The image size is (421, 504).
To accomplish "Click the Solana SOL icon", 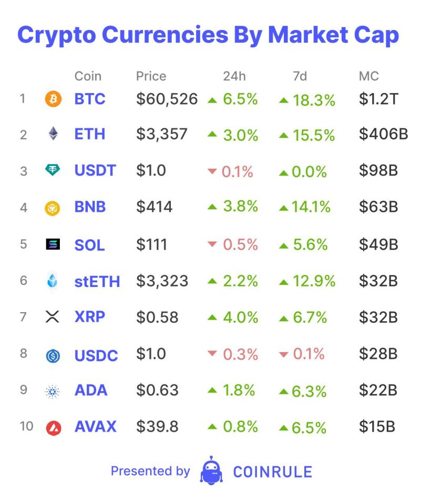I will coord(53,244).
